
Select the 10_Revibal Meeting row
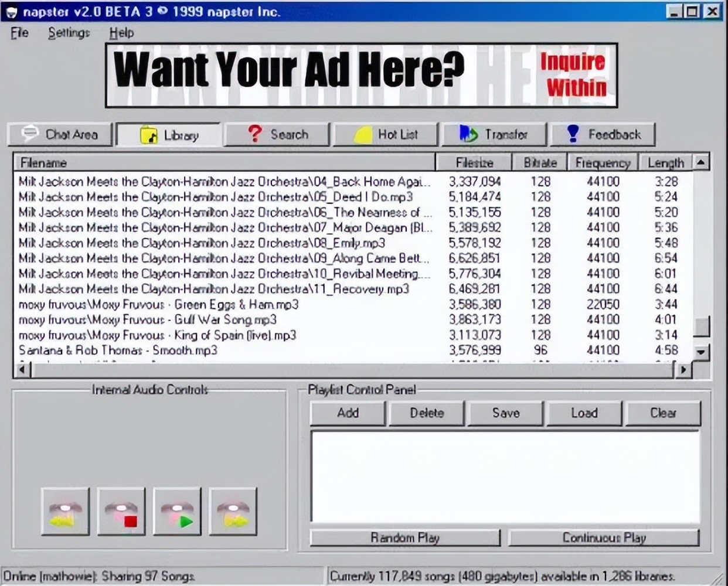pos(353,274)
